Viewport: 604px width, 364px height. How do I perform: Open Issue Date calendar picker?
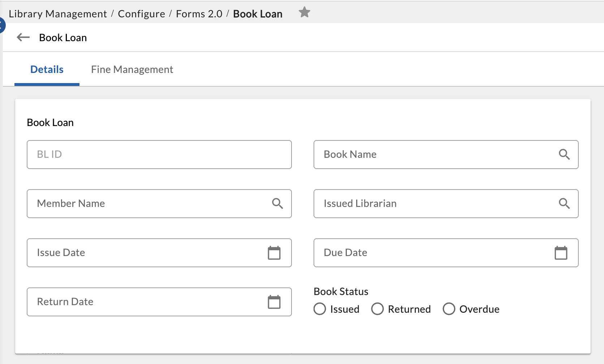click(274, 253)
